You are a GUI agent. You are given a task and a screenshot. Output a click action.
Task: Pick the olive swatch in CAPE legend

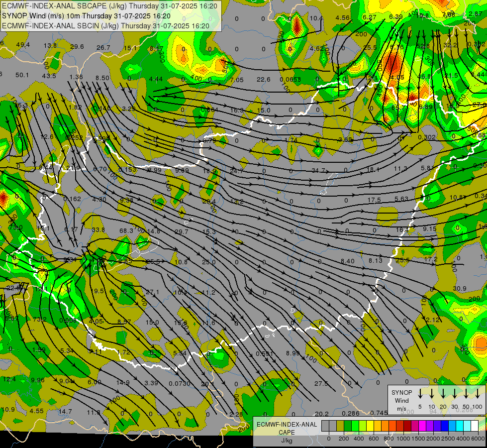[x=340, y=426]
